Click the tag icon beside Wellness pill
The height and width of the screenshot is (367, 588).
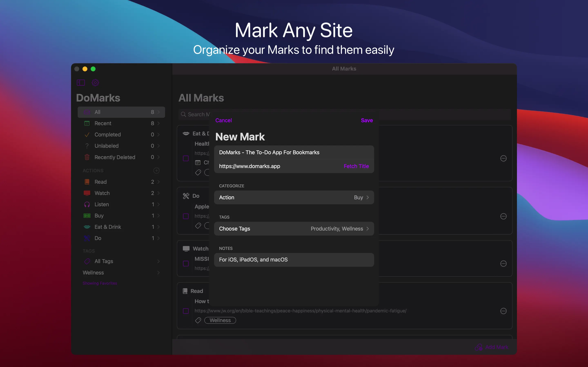click(198, 320)
